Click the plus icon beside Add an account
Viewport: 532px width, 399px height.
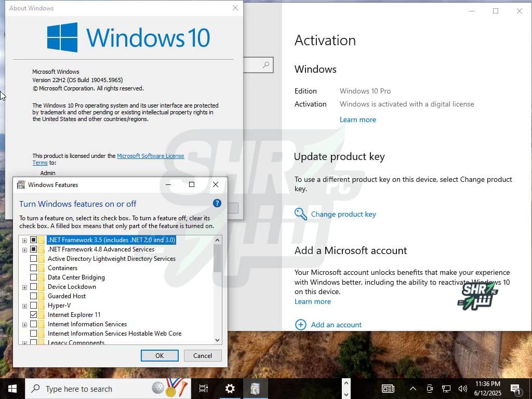(301, 325)
